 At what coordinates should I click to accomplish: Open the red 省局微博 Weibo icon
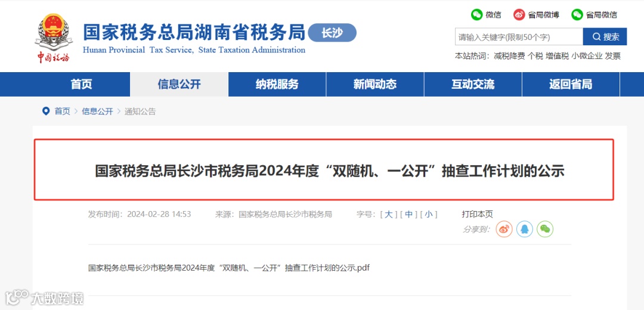pyautogui.click(x=519, y=15)
